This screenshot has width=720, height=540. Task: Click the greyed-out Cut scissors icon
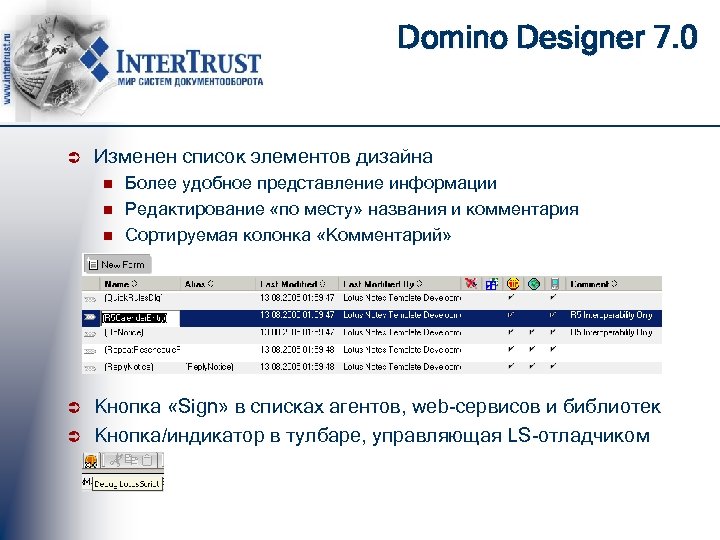point(116,459)
